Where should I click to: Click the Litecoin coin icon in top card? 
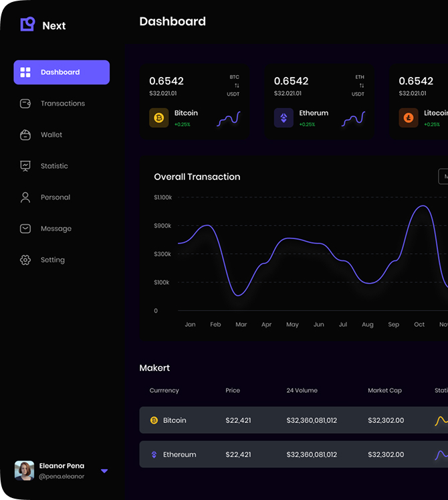tap(409, 118)
